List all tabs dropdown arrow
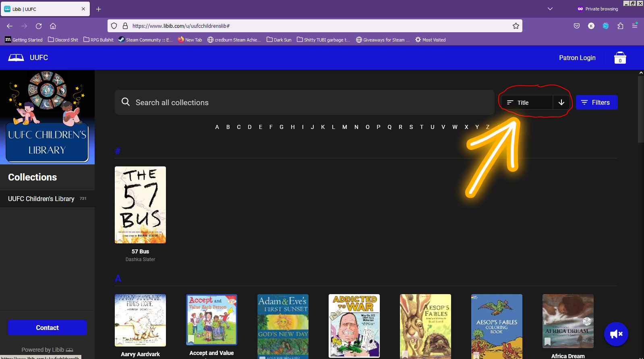 (x=550, y=9)
